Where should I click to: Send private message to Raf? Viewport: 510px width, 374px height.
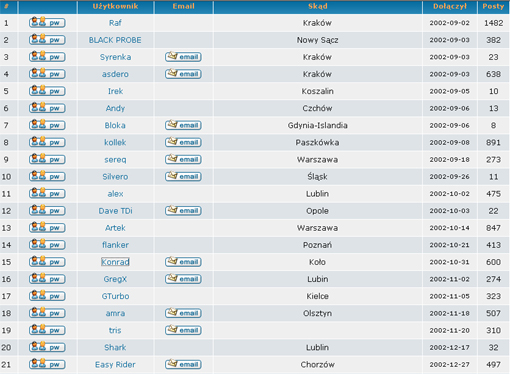tap(47, 22)
